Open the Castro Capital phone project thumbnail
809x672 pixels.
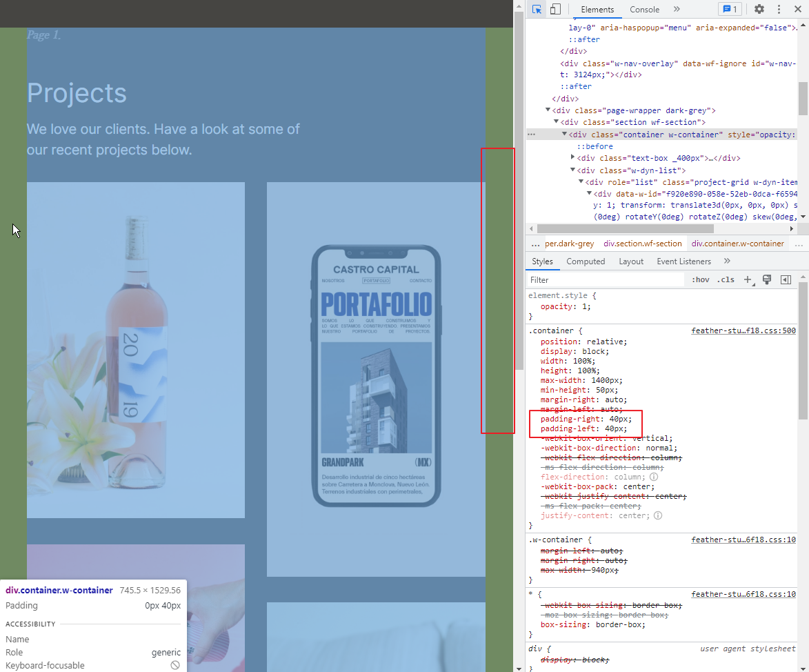click(x=376, y=379)
